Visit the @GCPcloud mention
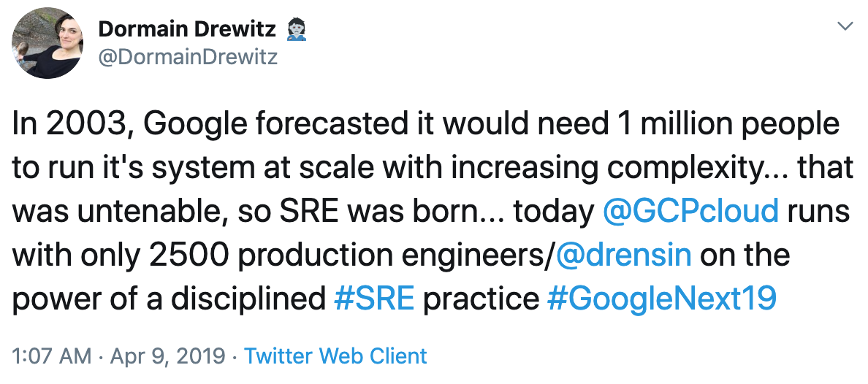The width and height of the screenshot is (868, 384). tap(691, 212)
